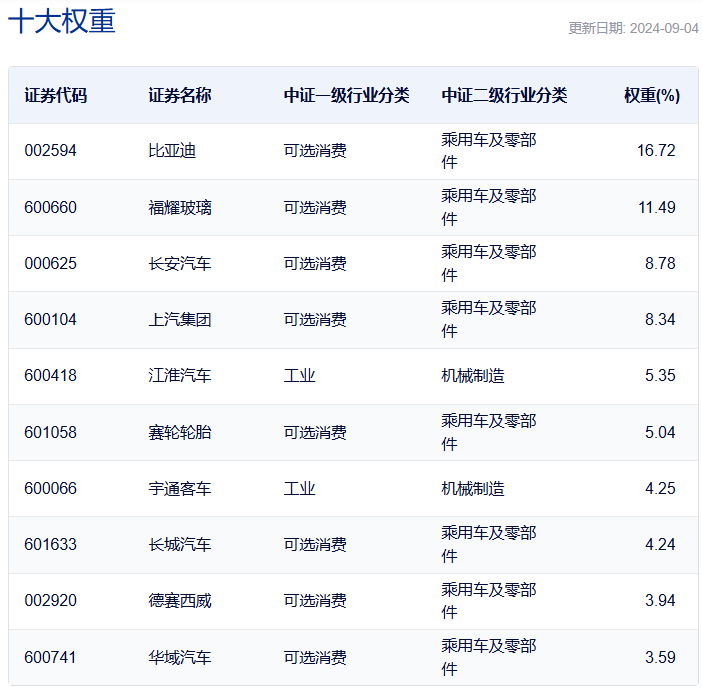Click 乘用车及零部件 in the 长安汽车 row

489,264
